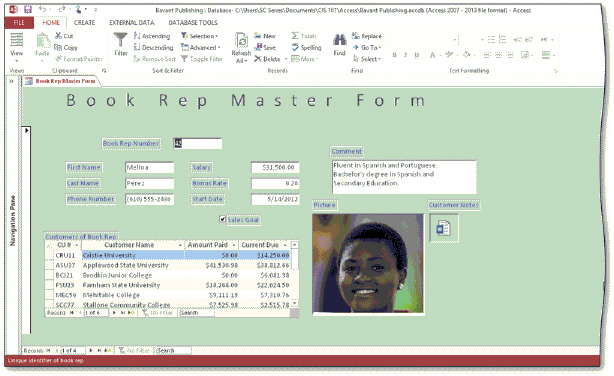Click Toggle Filter in Sort & Filter
Screen dimensions: 614x376
click(202, 59)
